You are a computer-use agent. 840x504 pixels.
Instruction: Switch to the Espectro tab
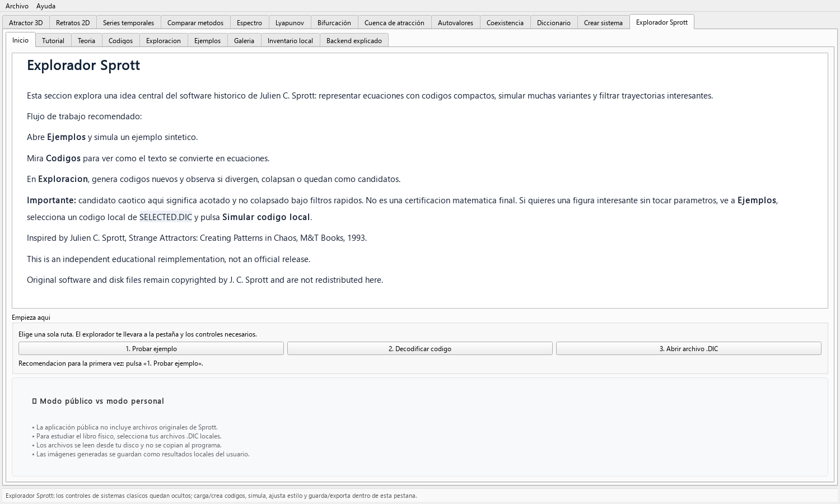(249, 23)
